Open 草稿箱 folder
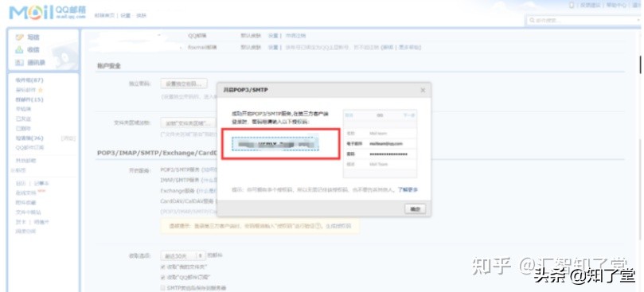The width and height of the screenshot is (644, 292). (23, 109)
